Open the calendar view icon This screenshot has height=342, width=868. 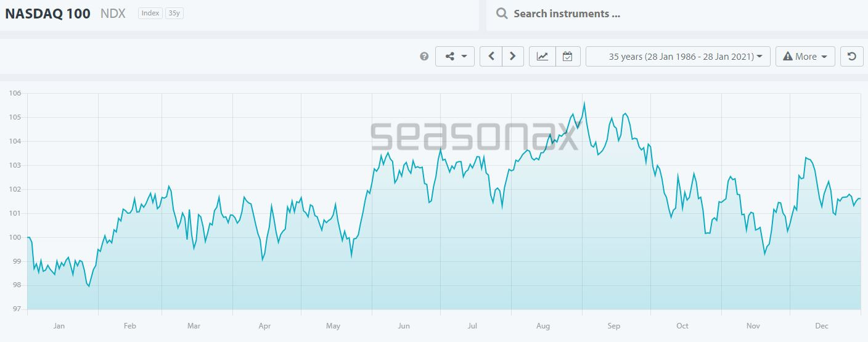point(568,56)
